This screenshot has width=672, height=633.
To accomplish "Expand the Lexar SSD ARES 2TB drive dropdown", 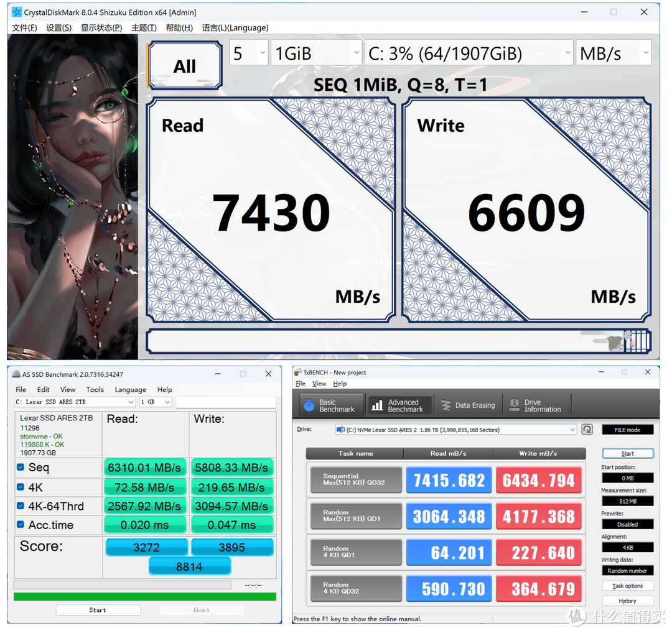I will pos(75,402).
